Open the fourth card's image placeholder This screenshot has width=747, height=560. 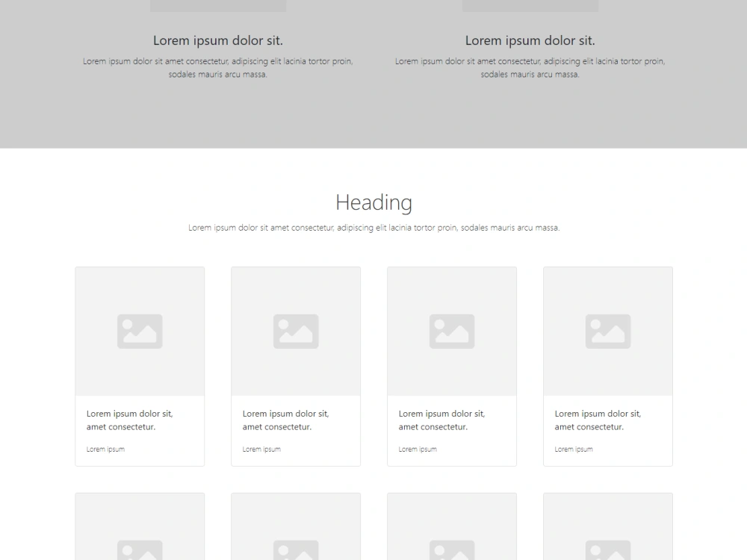tap(608, 331)
